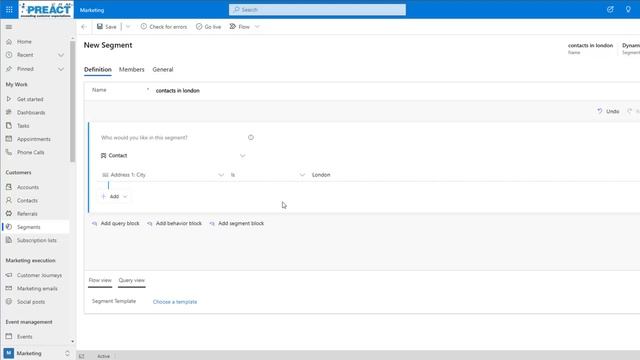This screenshot has height=360, width=640.
Task: Switch area using Marketing selector
Action: [37, 353]
